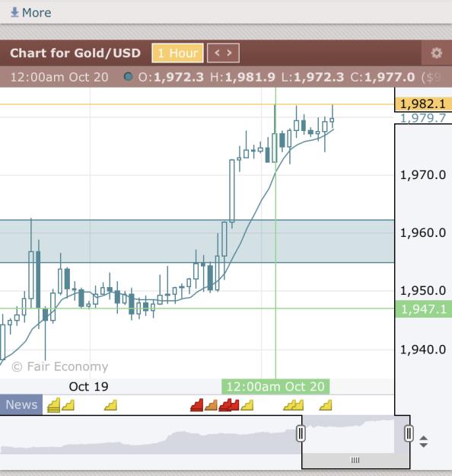Click the chart previous/next arrows button
This screenshot has width=452, height=476.
pyautogui.click(x=223, y=53)
